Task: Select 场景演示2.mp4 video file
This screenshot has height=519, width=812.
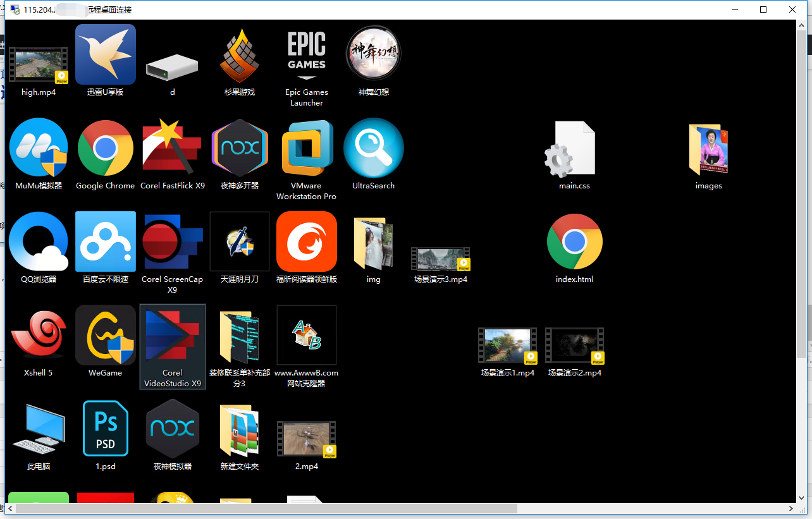Action: tap(575, 346)
